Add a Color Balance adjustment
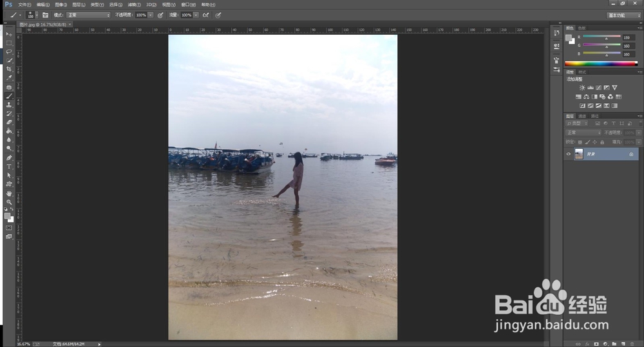This screenshot has width=644, height=347. coord(587,97)
